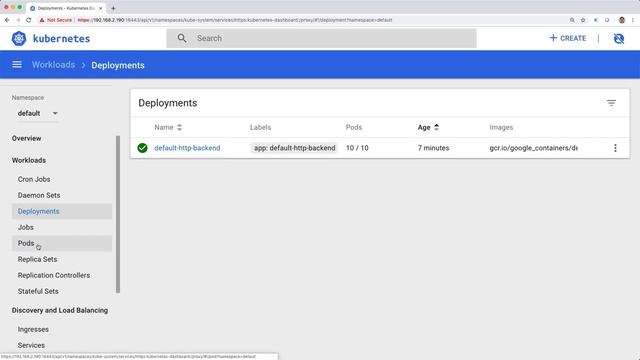The image size is (640, 360).
Task: Click the browser back arrow
Action: (x=7, y=20)
